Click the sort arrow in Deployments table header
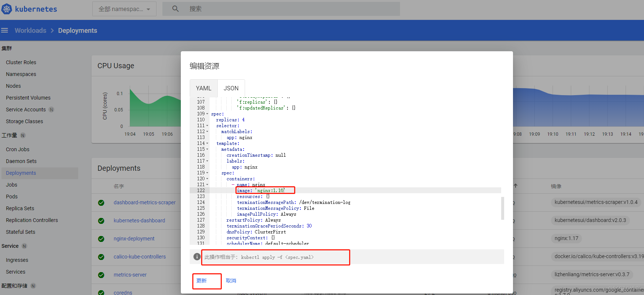Screen dimensions: 644x295 (516, 186)
